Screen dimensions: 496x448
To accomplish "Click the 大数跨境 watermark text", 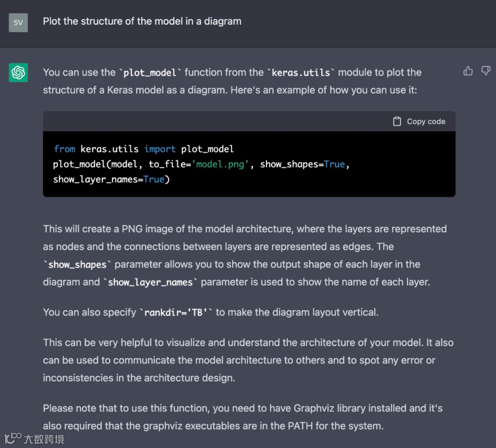I will coord(44,439).
